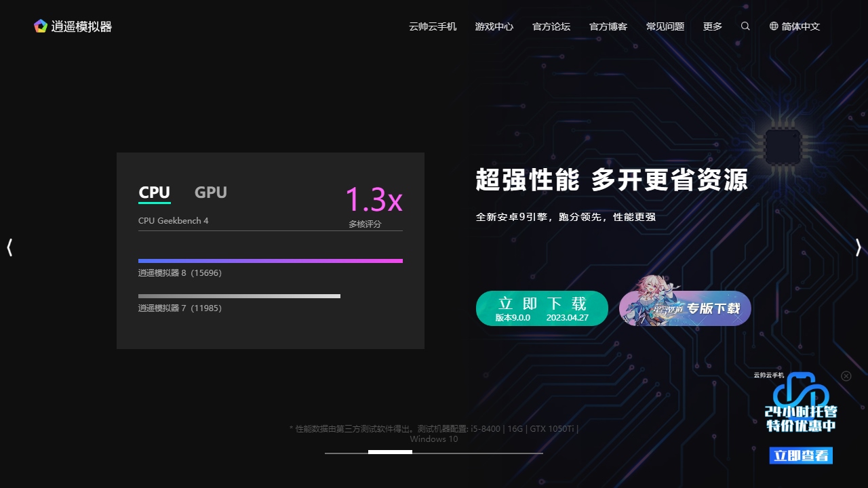The image size is (868, 488).
Task: Click the 1.3x multiplier value
Action: (374, 200)
